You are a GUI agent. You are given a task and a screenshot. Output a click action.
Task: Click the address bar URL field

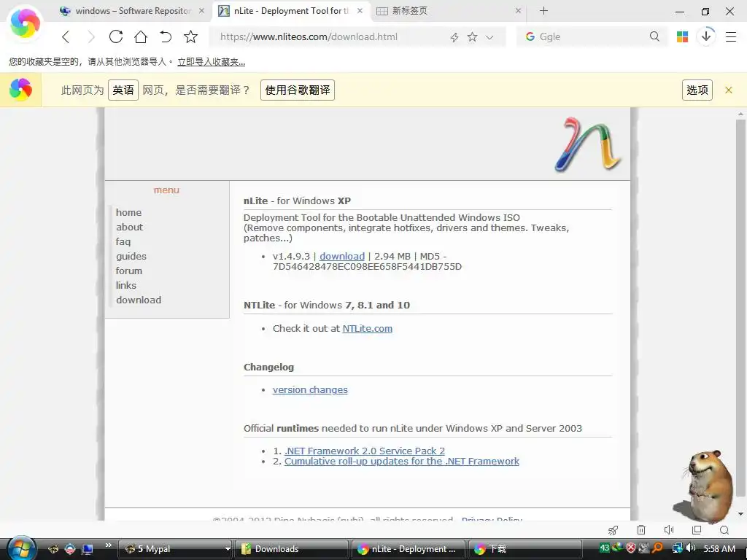click(329, 36)
